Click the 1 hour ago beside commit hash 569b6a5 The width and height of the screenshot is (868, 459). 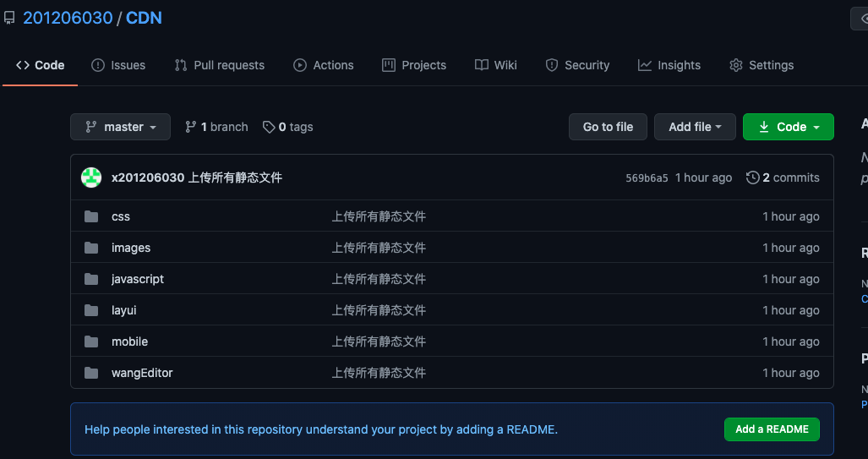703,178
